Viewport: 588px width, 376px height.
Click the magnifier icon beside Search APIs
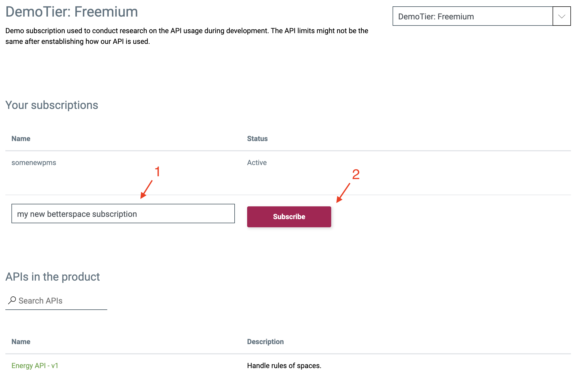[12, 300]
